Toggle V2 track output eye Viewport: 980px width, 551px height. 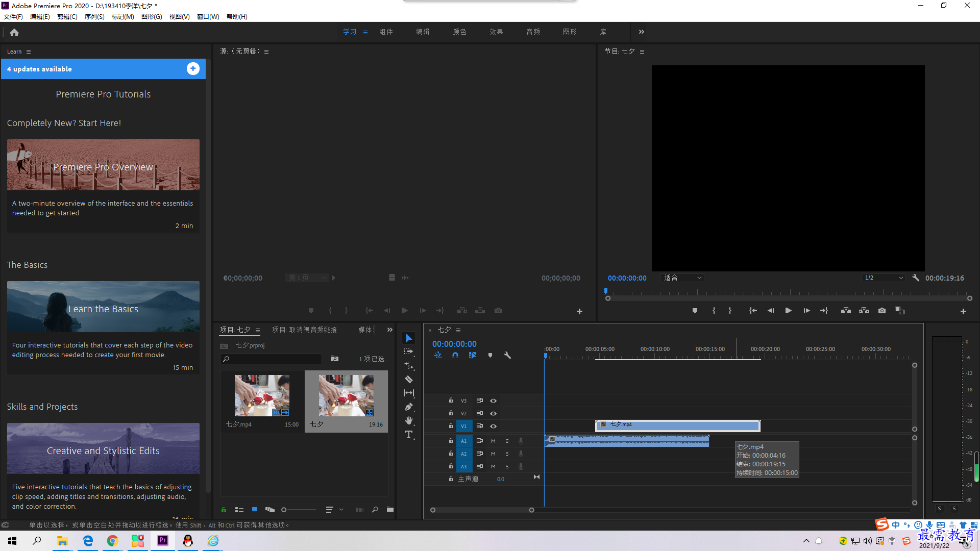(x=493, y=413)
